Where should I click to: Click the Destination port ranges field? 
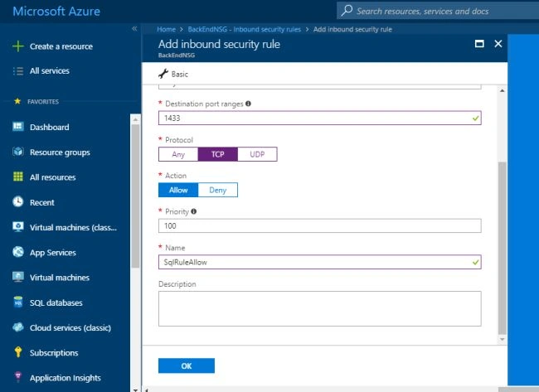click(320, 118)
